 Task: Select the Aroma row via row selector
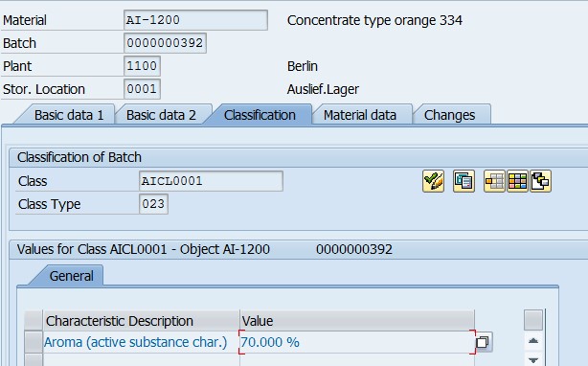(34, 342)
